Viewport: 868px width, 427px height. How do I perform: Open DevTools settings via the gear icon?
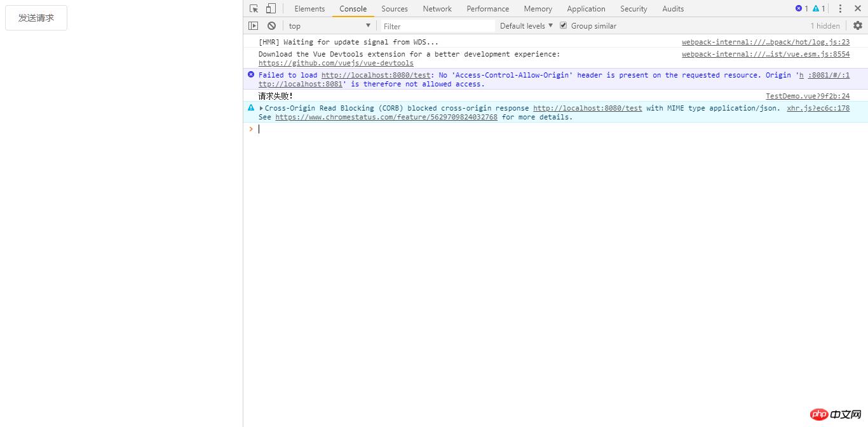click(x=858, y=25)
